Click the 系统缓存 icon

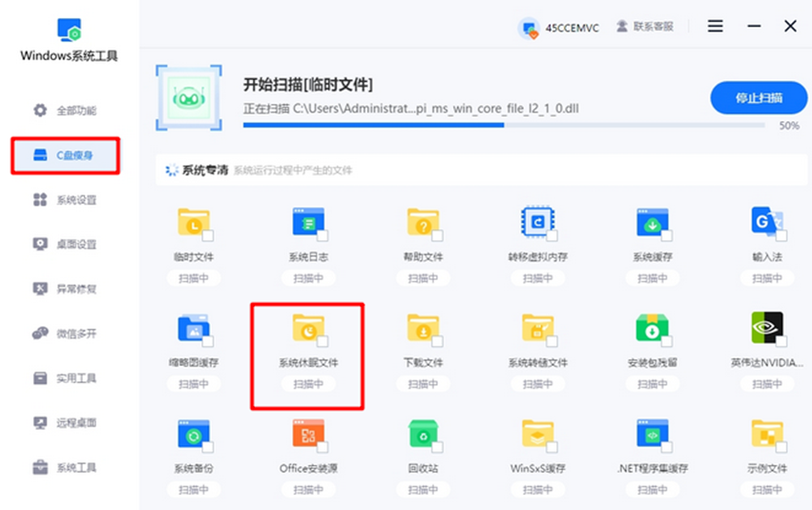pos(653,222)
